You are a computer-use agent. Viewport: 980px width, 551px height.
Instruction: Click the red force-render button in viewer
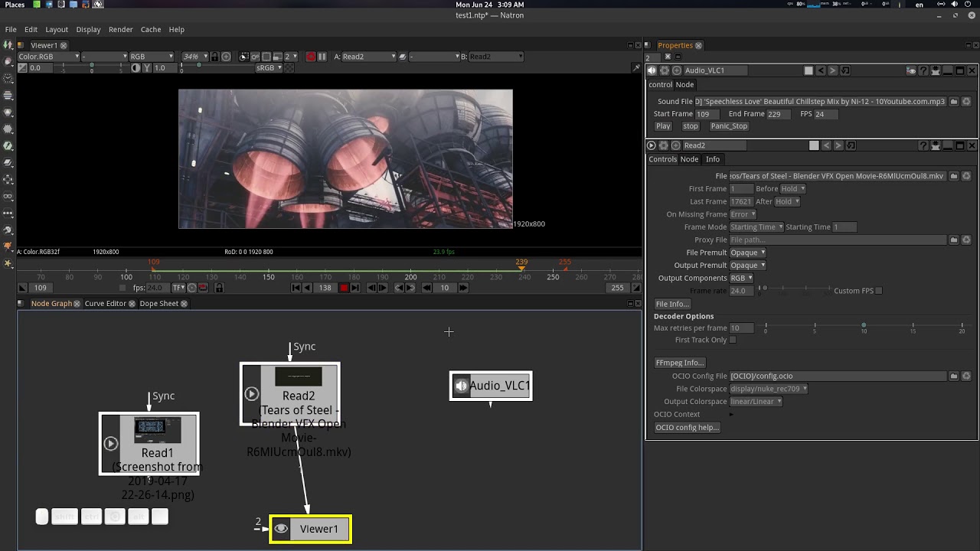310,57
